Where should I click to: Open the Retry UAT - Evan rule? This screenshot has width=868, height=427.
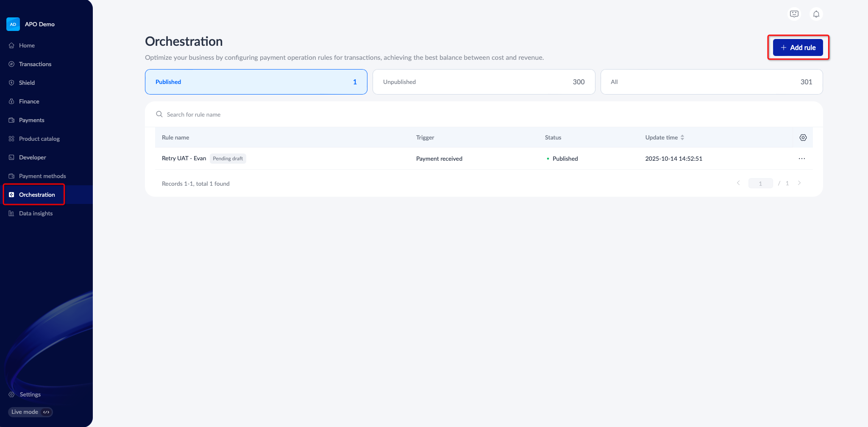point(184,159)
